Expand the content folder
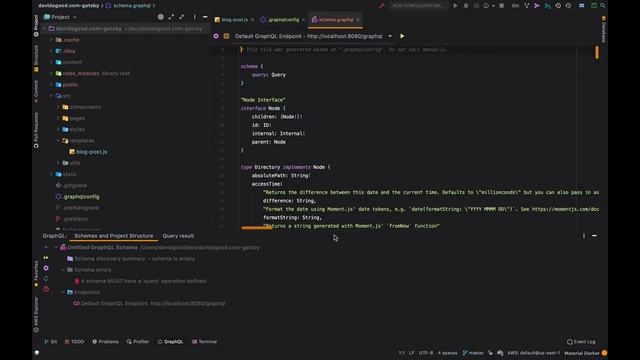This screenshot has width=640, height=360. (51, 62)
